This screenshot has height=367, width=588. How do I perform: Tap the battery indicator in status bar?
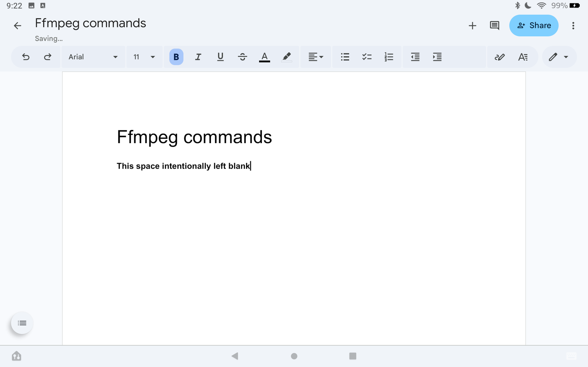point(575,6)
